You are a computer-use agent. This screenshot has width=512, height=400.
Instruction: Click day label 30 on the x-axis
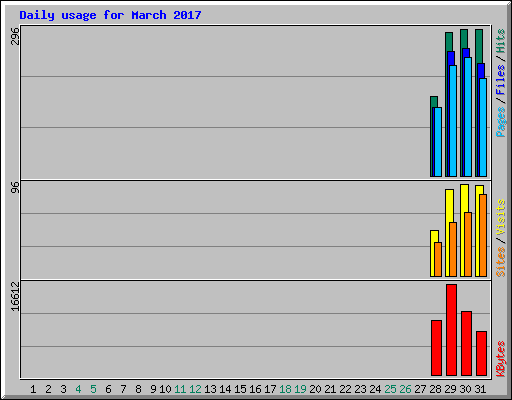465,389
